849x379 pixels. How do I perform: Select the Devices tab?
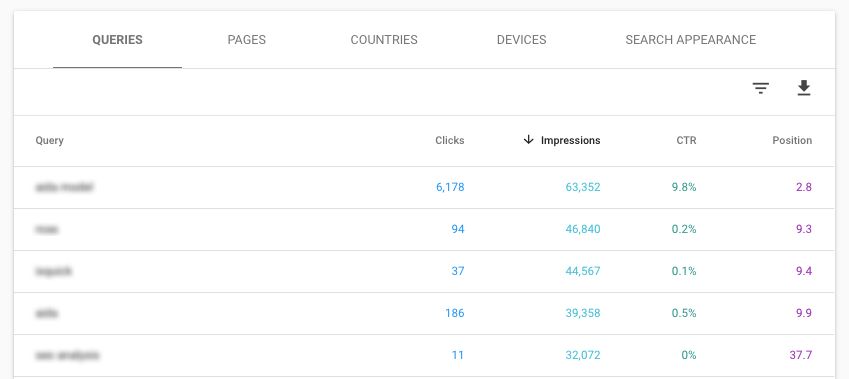pyautogui.click(x=521, y=40)
